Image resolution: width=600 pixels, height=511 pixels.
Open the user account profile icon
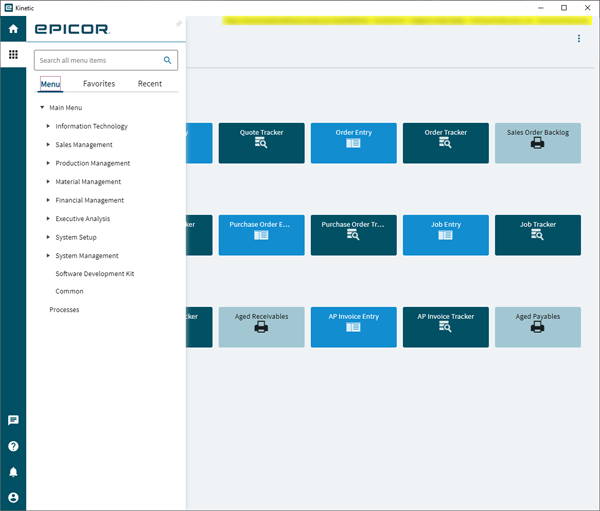coord(13,497)
